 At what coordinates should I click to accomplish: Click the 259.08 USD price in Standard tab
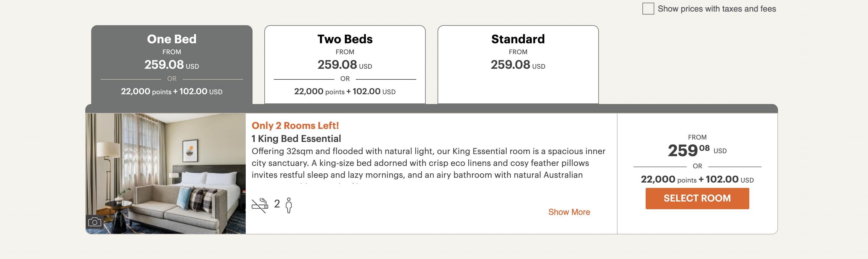point(517,65)
